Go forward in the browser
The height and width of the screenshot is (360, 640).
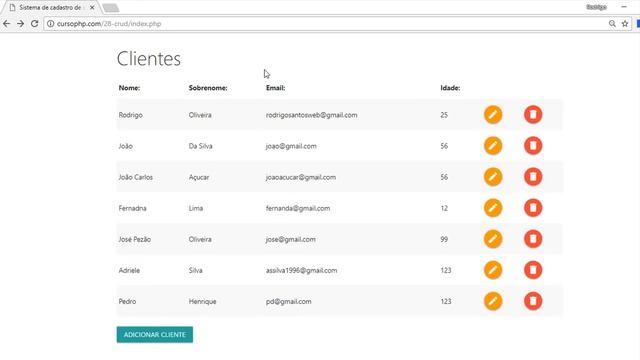(x=20, y=24)
